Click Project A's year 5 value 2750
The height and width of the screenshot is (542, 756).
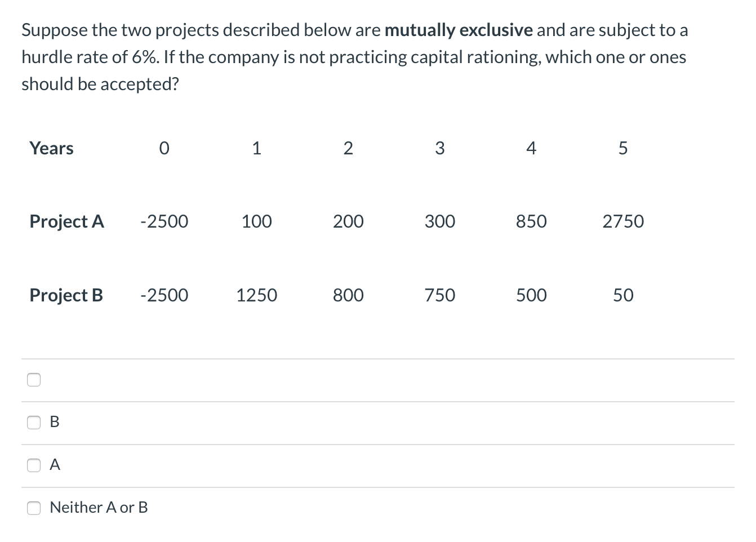(623, 221)
